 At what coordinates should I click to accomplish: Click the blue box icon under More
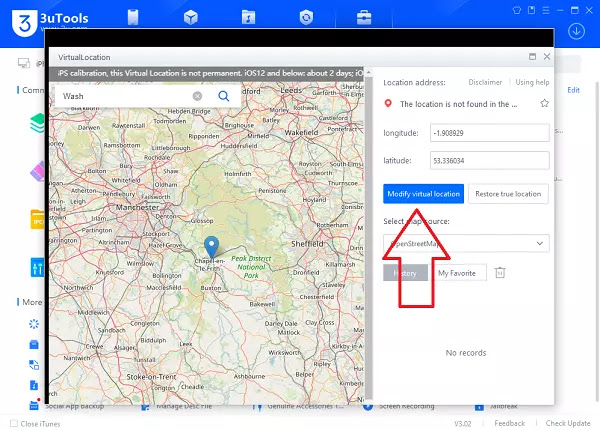point(34,345)
